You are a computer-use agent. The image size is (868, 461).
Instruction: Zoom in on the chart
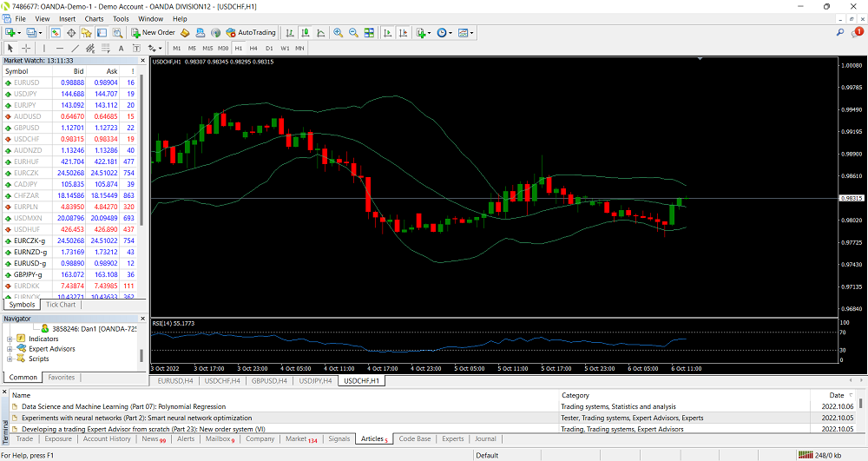[339, 33]
